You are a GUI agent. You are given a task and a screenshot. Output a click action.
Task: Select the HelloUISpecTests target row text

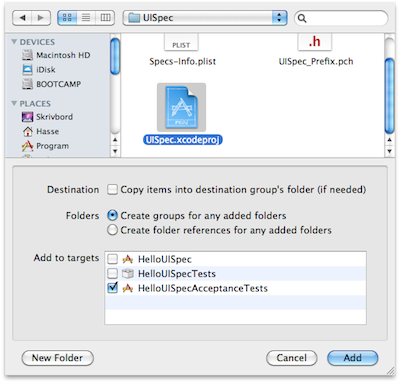point(177,274)
